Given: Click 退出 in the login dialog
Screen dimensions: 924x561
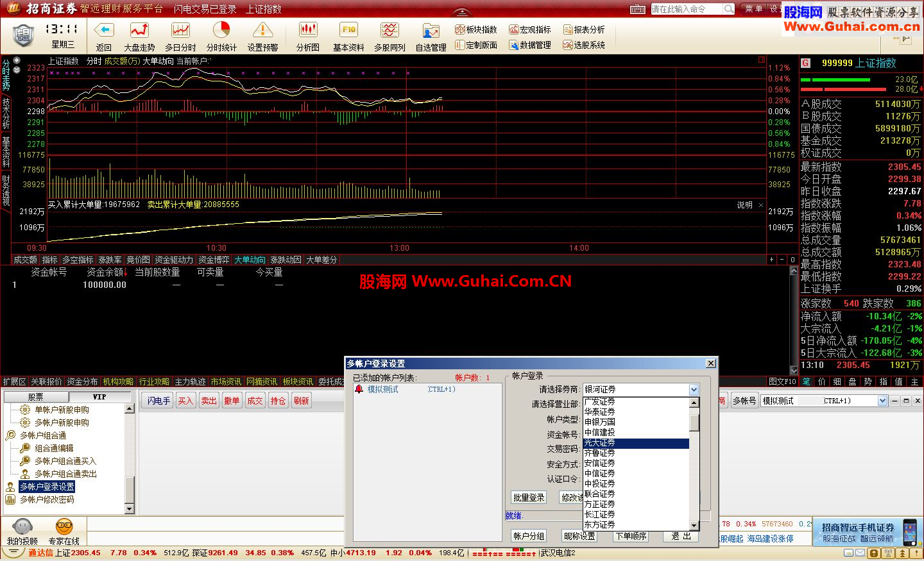Looking at the screenshot, I should [681, 536].
